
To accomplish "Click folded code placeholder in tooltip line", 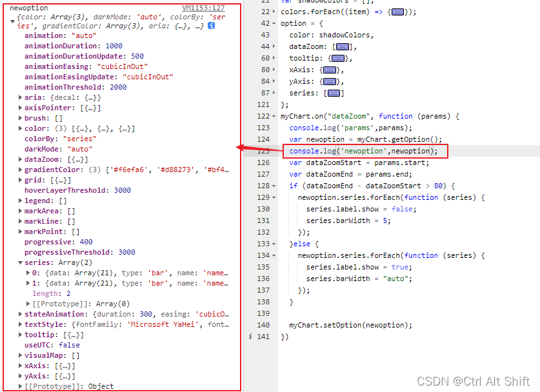I will click(338, 59).
